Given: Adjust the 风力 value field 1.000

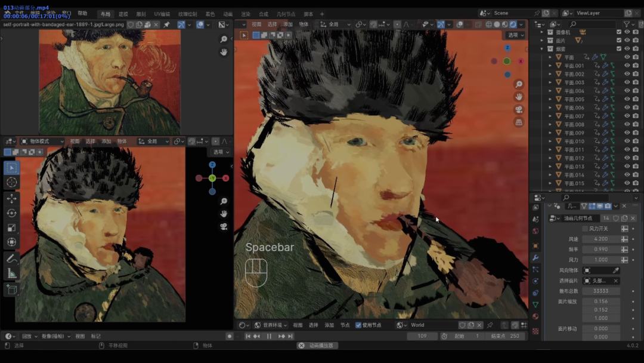Looking at the screenshot, I should pyautogui.click(x=601, y=260).
